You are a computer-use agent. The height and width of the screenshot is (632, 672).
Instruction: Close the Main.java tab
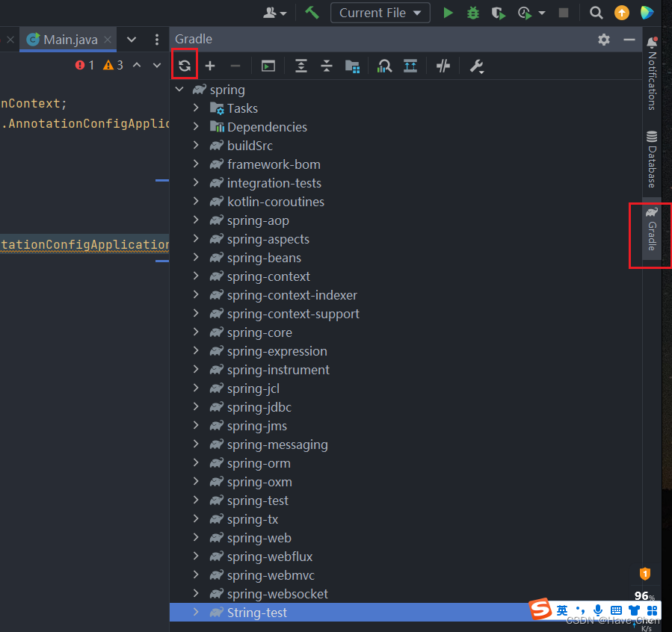108,40
